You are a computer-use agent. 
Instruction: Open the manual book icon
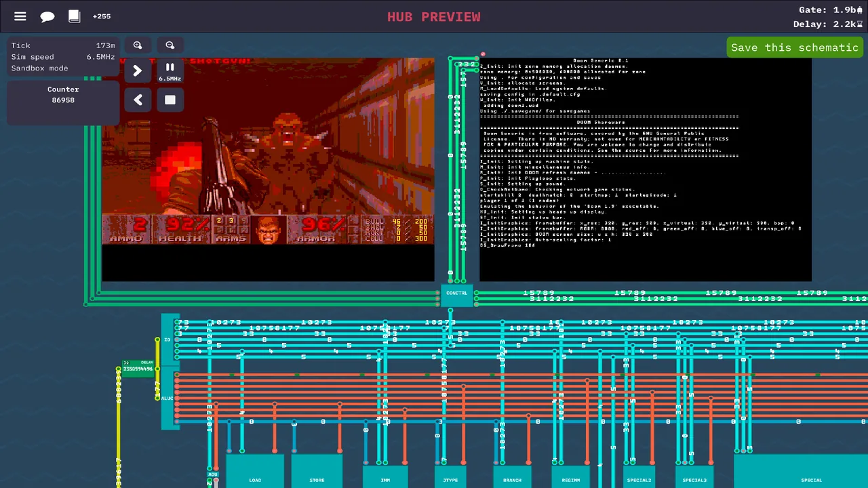(75, 16)
